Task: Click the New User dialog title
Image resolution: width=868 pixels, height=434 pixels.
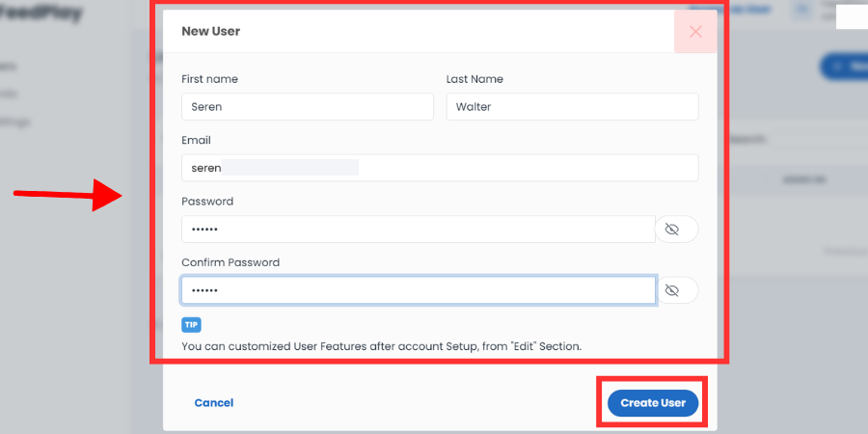Action: coord(210,32)
